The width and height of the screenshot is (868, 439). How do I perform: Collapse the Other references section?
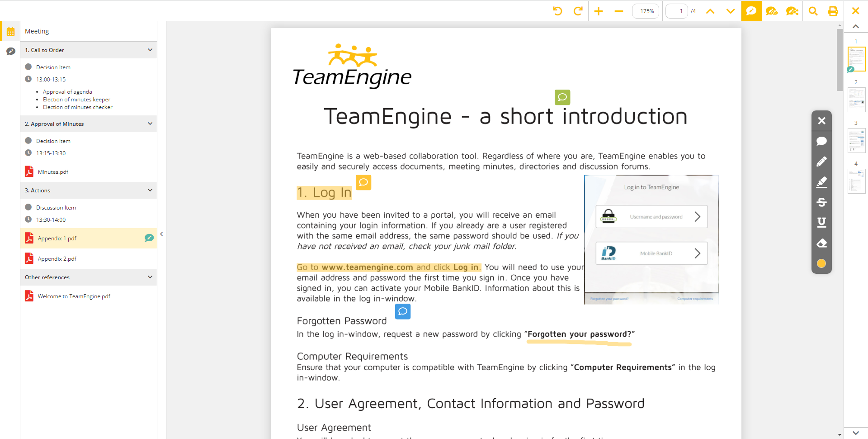click(150, 277)
